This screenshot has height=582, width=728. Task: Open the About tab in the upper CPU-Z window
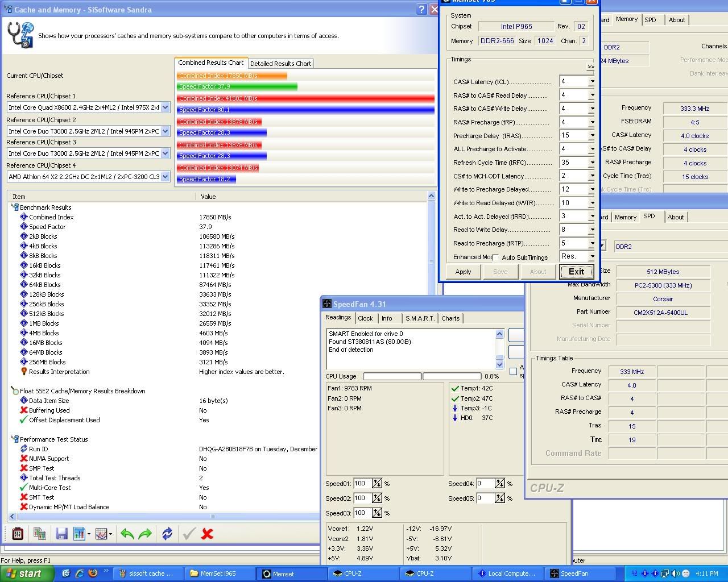[677, 20]
